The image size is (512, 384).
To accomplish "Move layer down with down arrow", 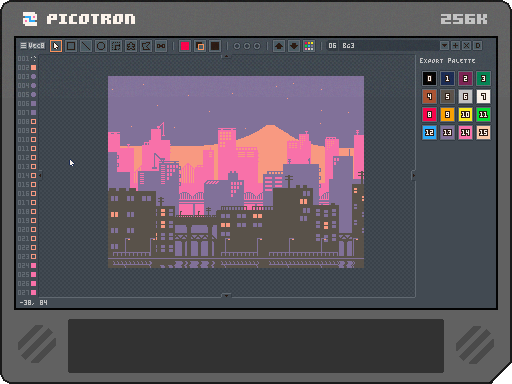I will point(294,46).
